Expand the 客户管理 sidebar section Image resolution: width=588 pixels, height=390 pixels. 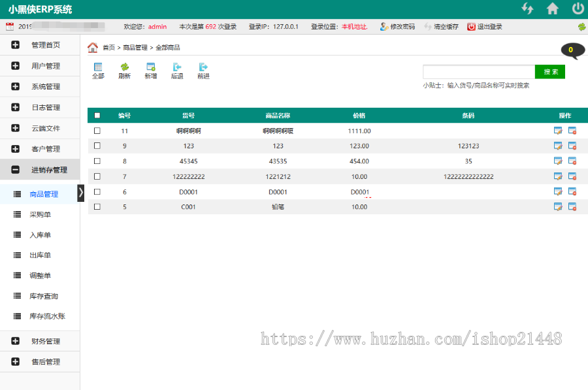40,149
